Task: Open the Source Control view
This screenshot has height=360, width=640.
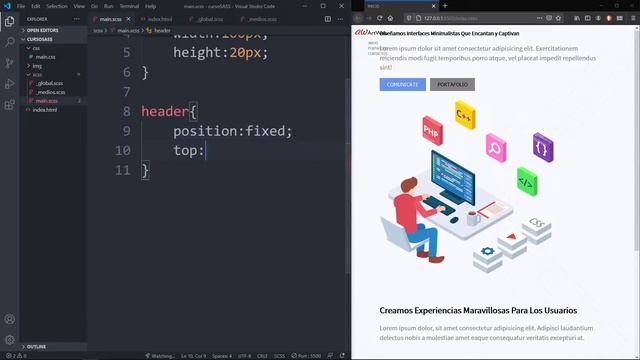Action: pos(9,63)
